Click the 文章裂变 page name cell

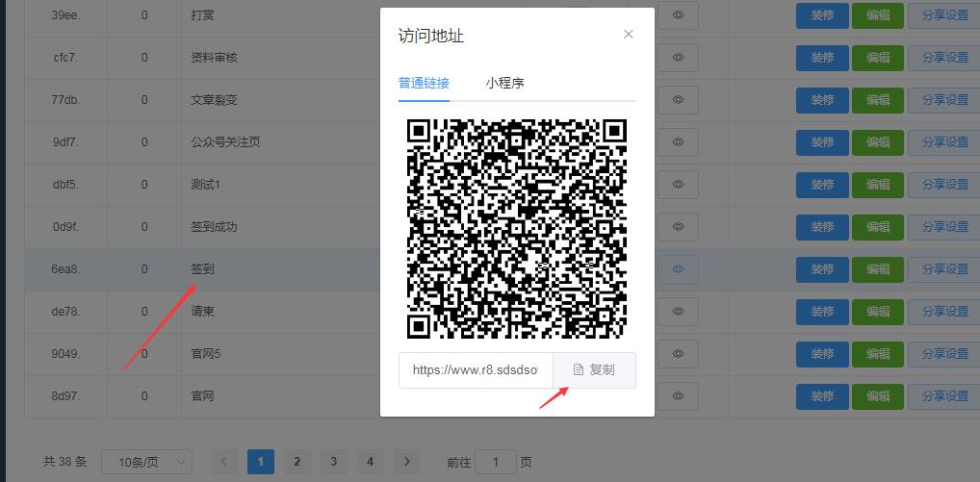[214, 100]
